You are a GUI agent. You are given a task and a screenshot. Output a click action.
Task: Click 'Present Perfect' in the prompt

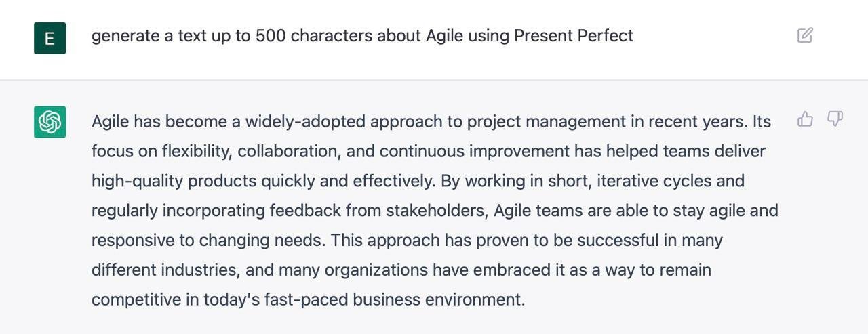(573, 36)
